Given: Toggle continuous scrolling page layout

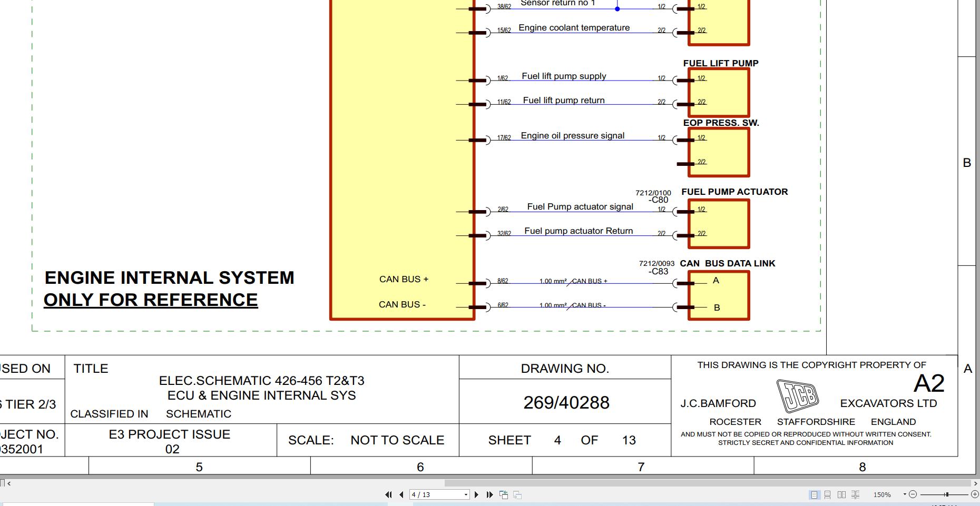Looking at the screenshot, I should [827, 494].
